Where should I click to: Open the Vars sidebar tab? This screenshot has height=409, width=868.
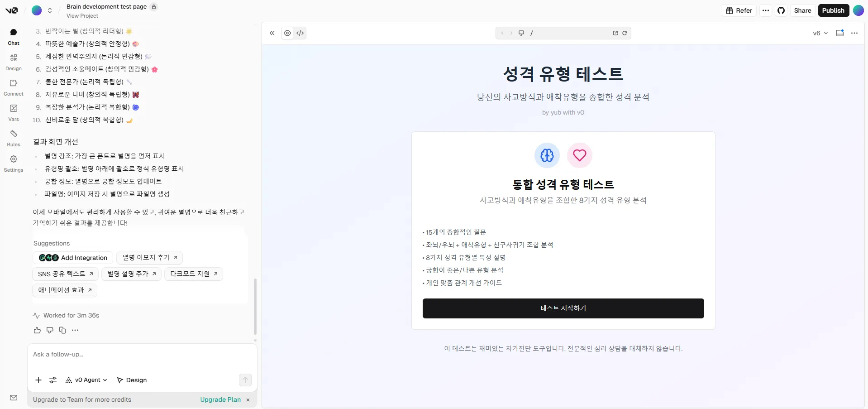[14, 113]
